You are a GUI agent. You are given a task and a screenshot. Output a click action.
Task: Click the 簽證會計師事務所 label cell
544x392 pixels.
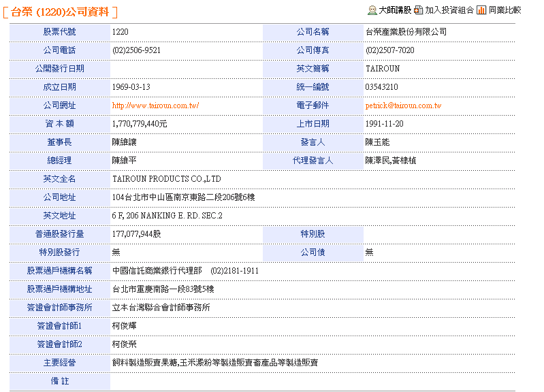pos(60,308)
